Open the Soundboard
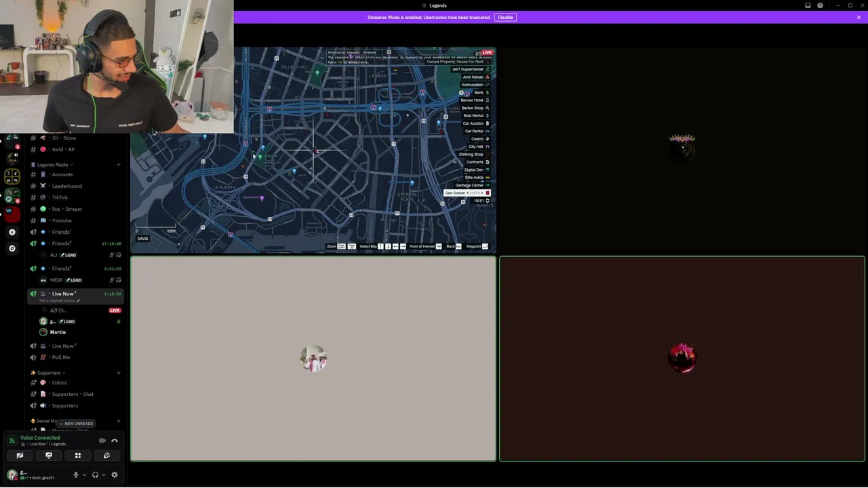The height and width of the screenshot is (488, 868). (106, 455)
